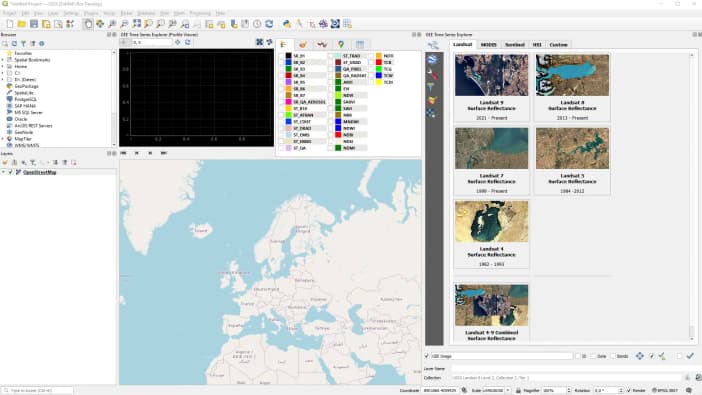
Task: Toggle the OpenStreetMap layer visibility checkbox
Action: tap(11, 172)
